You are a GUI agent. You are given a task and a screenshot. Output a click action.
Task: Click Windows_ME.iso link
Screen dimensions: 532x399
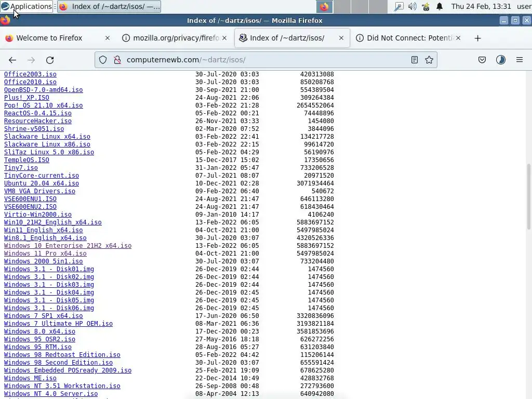(30, 379)
